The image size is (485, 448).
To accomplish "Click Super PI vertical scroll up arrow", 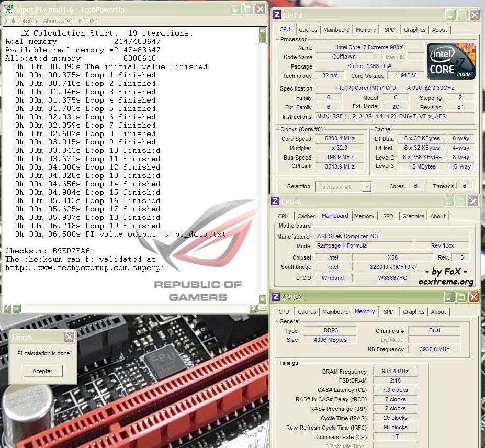I will pos(263,31).
